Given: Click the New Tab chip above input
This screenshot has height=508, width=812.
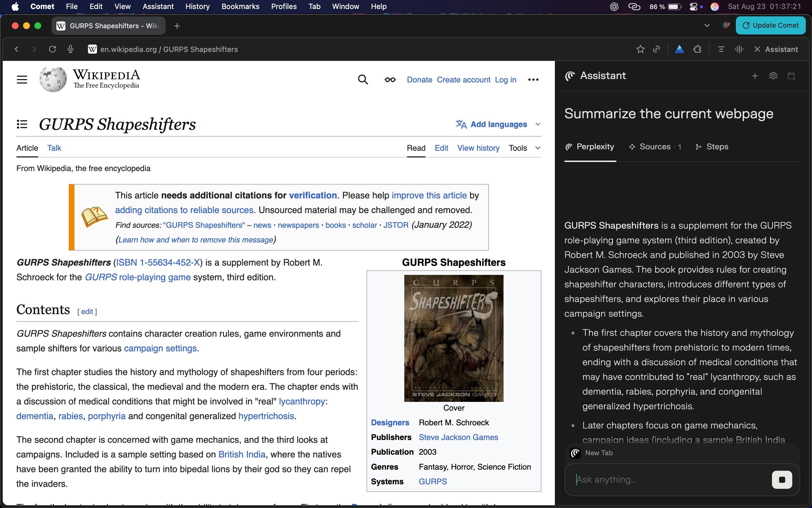Looking at the screenshot, I should (x=592, y=453).
